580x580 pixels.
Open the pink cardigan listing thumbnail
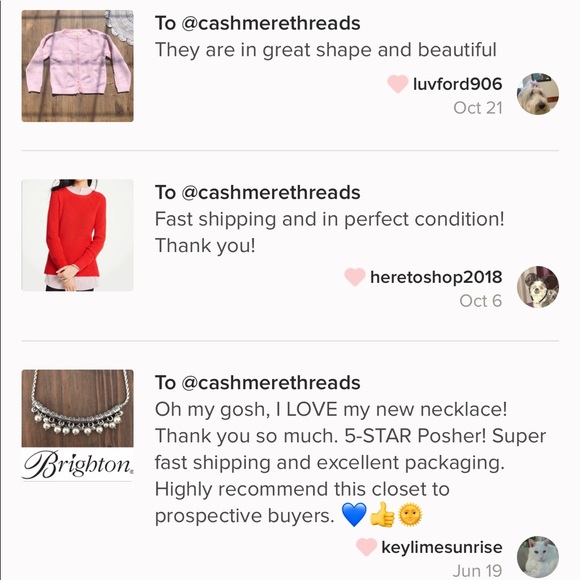point(77,66)
